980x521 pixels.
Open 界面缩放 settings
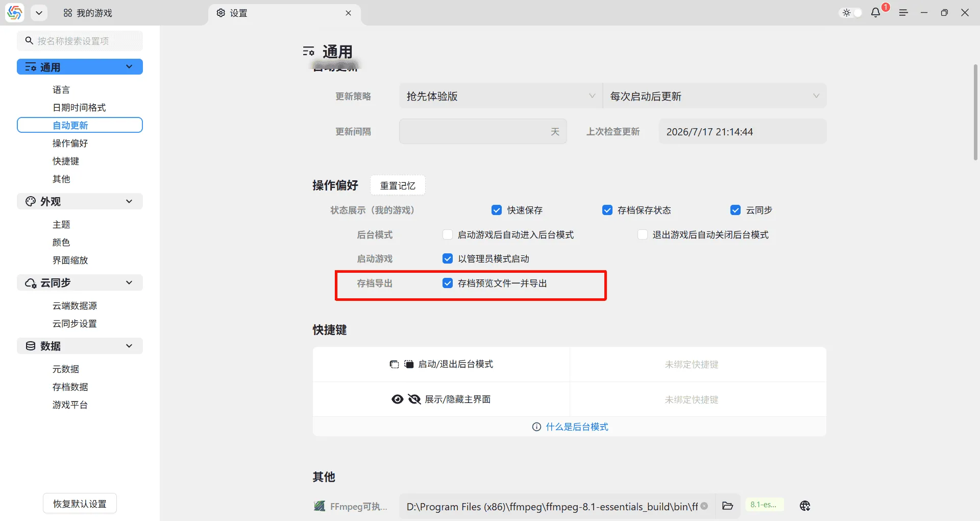tap(70, 260)
